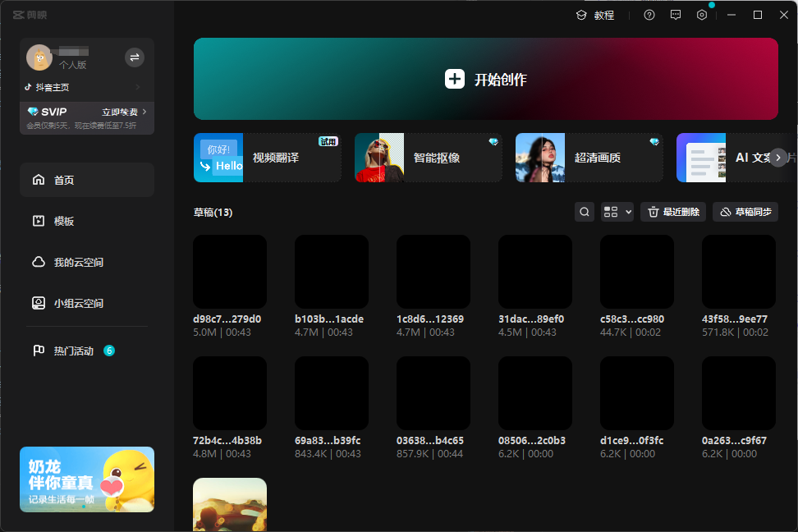The width and height of the screenshot is (798, 532).
Task: Expand the 抖音主页 chevron
Action: (x=138, y=87)
